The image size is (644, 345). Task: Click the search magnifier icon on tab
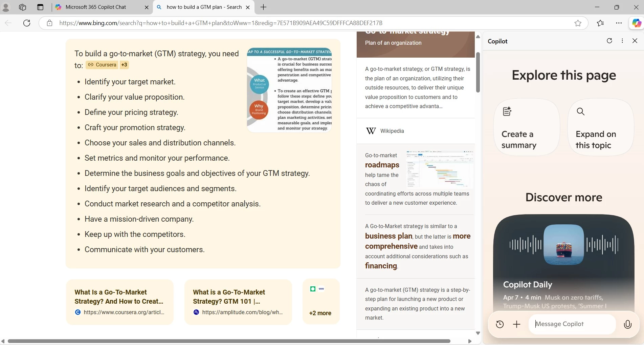coord(159,7)
